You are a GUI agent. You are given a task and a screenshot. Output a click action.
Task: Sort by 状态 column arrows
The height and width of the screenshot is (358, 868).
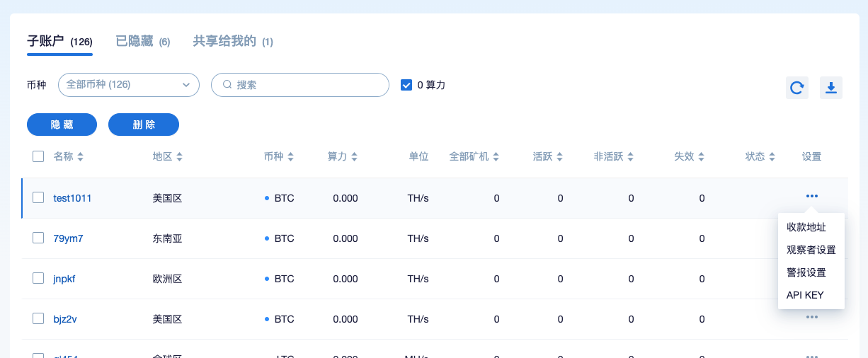click(772, 157)
